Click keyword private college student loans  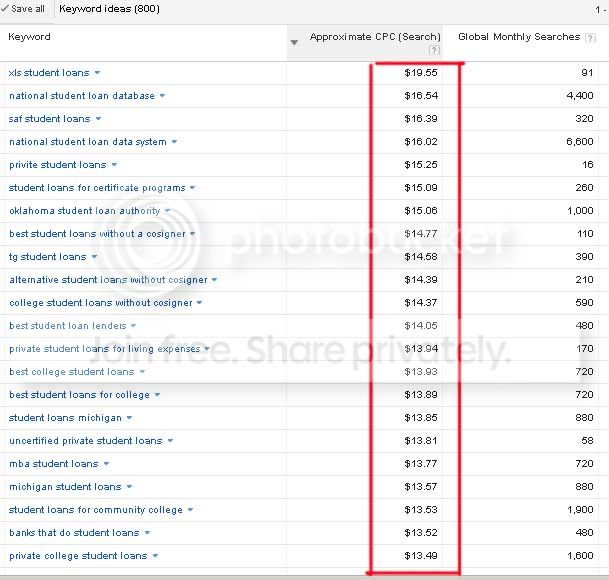click(x=78, y=556)
